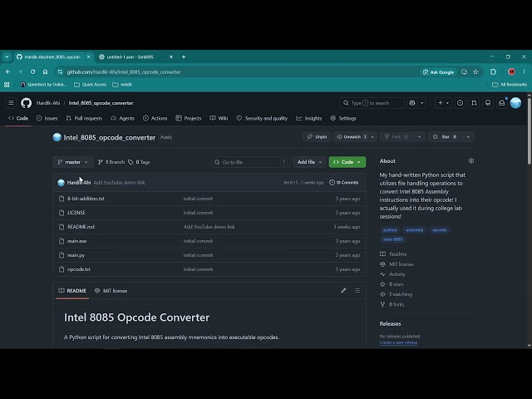Open the opcode.txt file
The width and height of the screenshot is (532, 399).
click(x=79, y=269)
